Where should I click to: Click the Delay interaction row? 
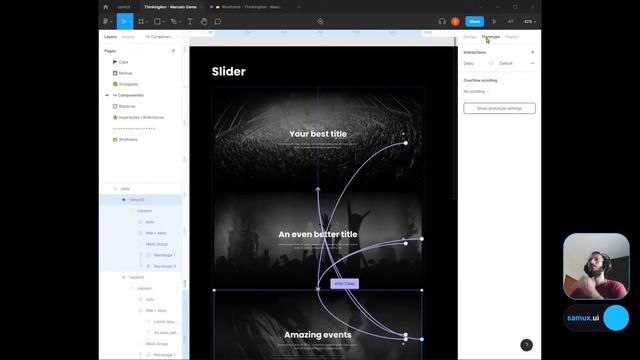(500, 63)
